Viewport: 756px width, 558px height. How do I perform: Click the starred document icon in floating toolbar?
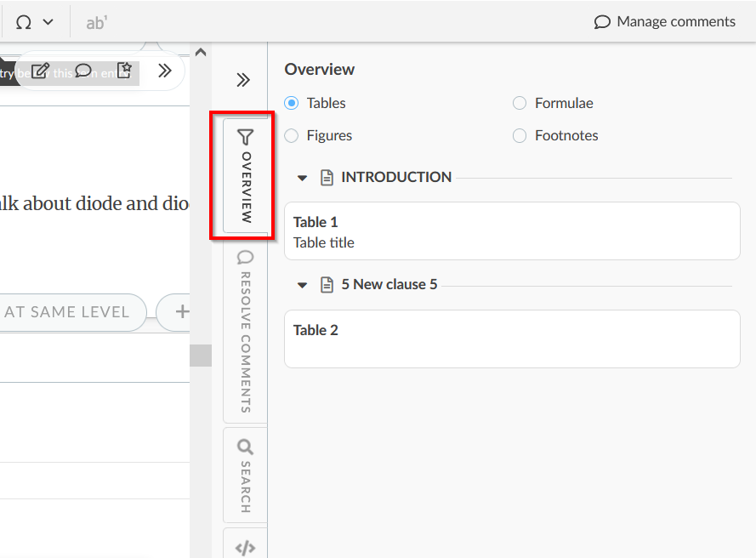(124, 71)
